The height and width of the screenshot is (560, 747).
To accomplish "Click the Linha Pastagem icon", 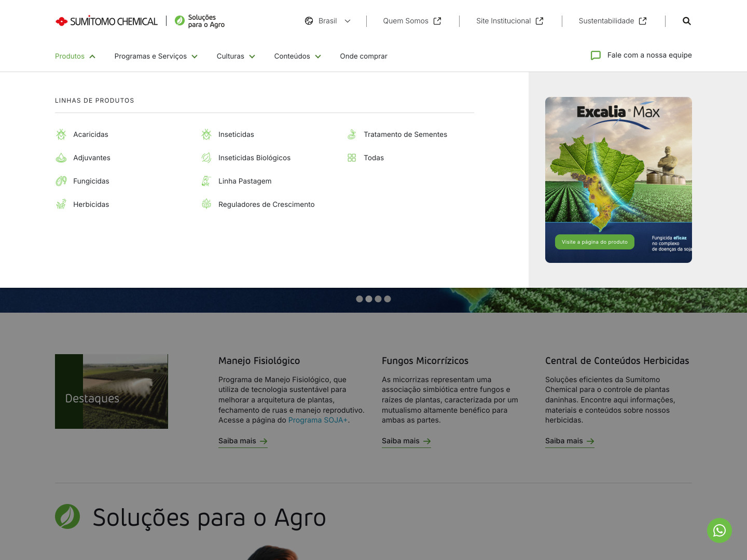I will tap(206, 181).
